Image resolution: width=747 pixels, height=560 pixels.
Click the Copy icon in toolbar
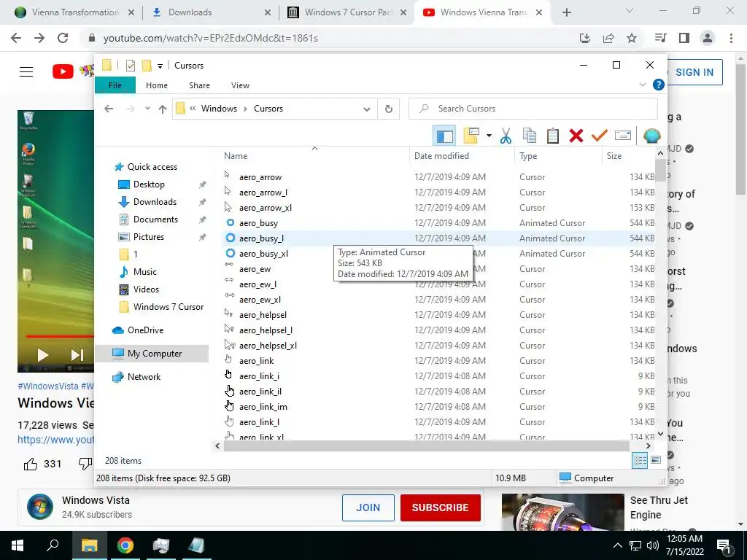(530, 136)
